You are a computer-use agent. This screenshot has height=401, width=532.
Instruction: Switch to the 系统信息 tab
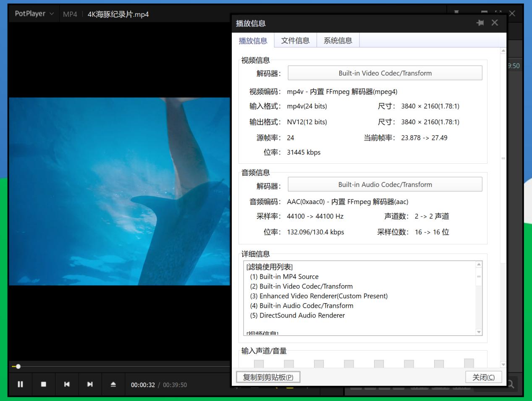coord(338,40)
